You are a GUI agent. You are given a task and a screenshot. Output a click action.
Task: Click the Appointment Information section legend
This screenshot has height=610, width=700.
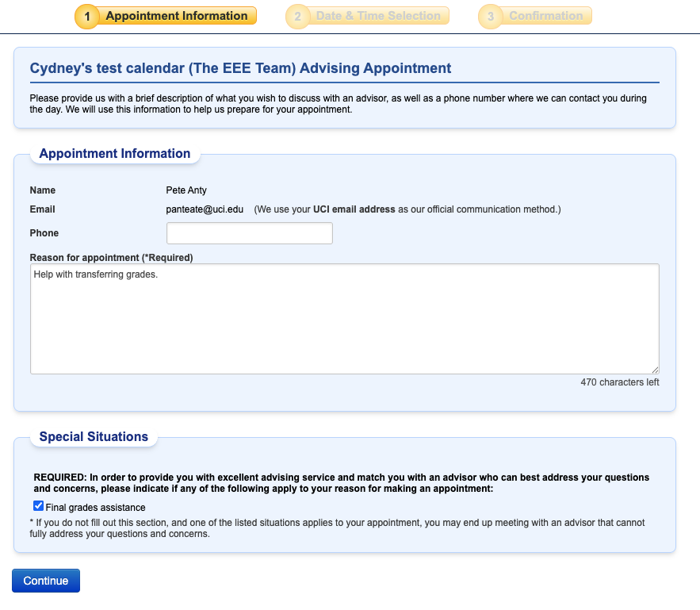tap(115, 154)
